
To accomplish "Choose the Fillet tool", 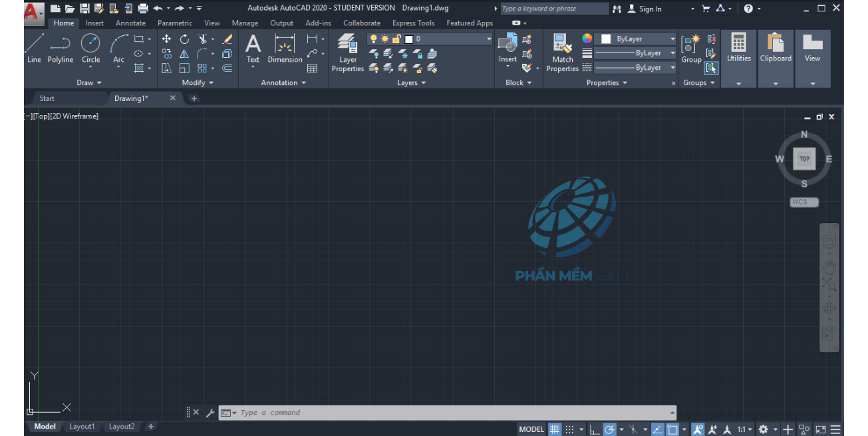I will point(202,54).
